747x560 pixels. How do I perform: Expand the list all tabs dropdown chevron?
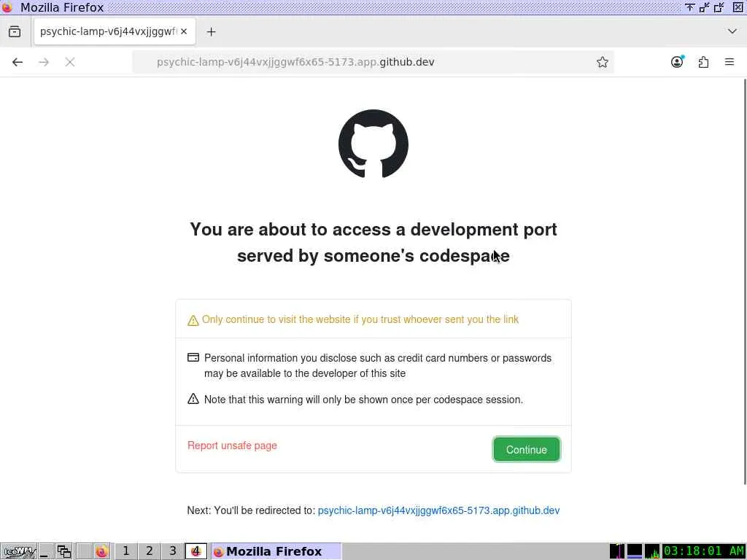tap(732, 31)
